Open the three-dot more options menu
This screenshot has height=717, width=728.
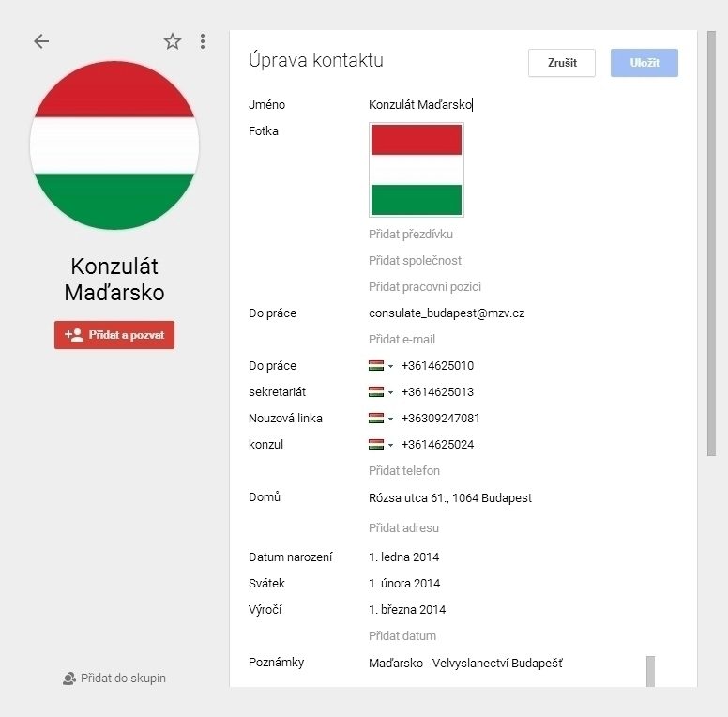click(x=203, y=41)
